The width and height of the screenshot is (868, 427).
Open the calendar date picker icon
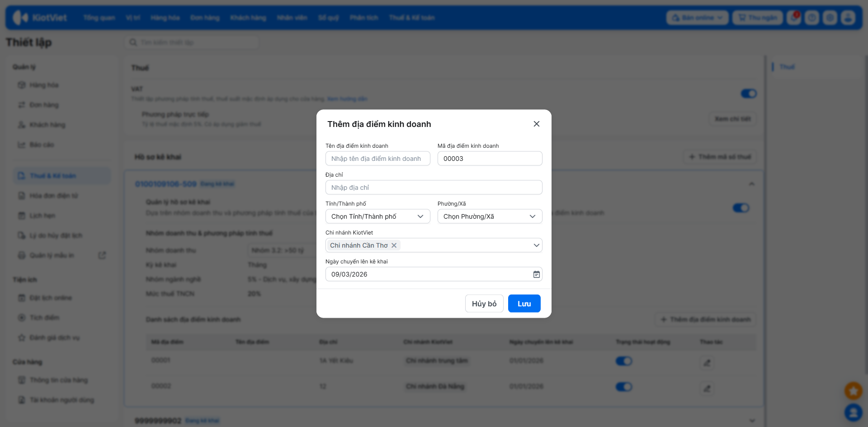coord(537,274)
